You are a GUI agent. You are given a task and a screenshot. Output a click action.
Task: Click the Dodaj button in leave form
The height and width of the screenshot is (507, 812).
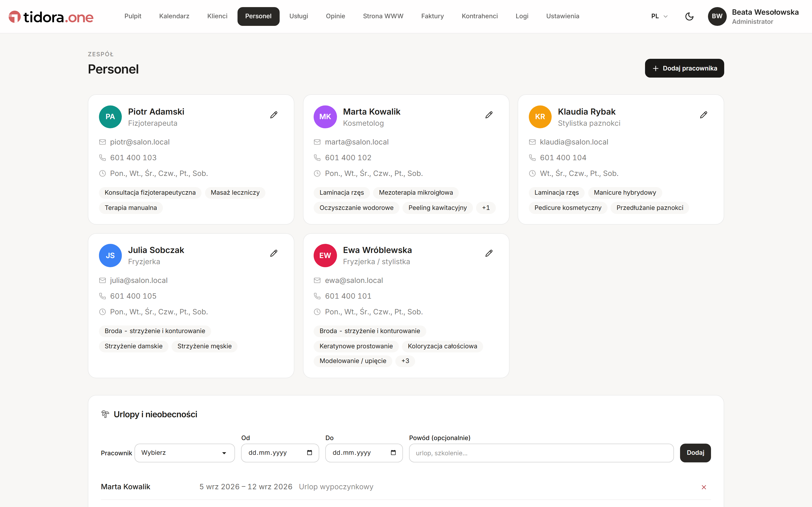[695, 453]
